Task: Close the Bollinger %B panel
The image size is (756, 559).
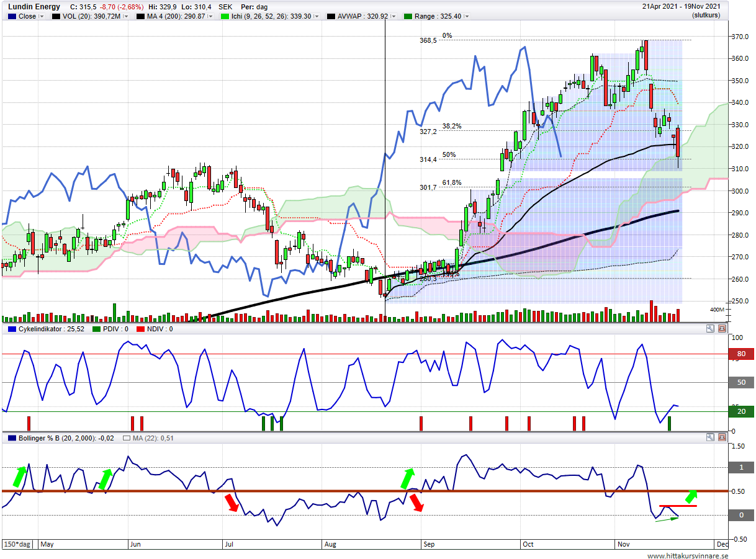Action: pos(722,437)
